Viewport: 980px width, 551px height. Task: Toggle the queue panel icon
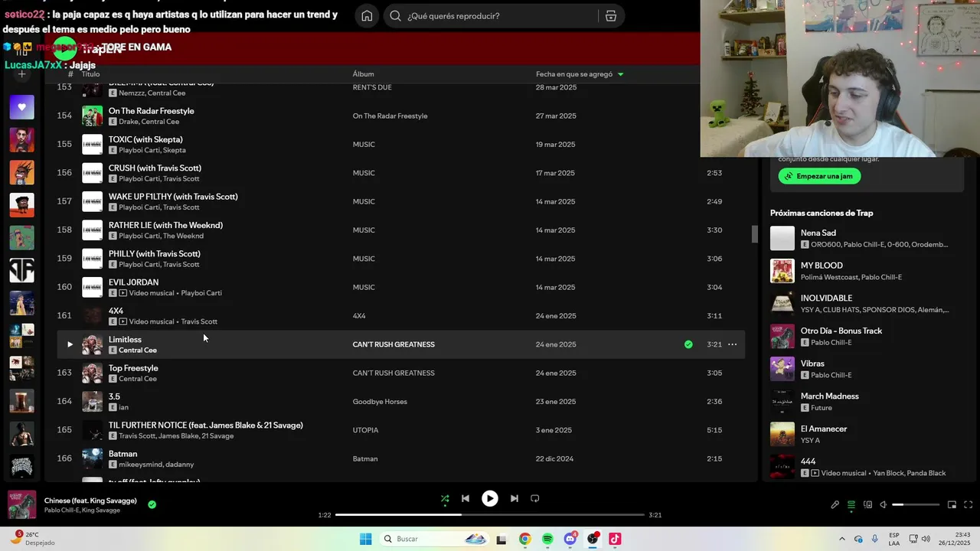tap(851, 504)
